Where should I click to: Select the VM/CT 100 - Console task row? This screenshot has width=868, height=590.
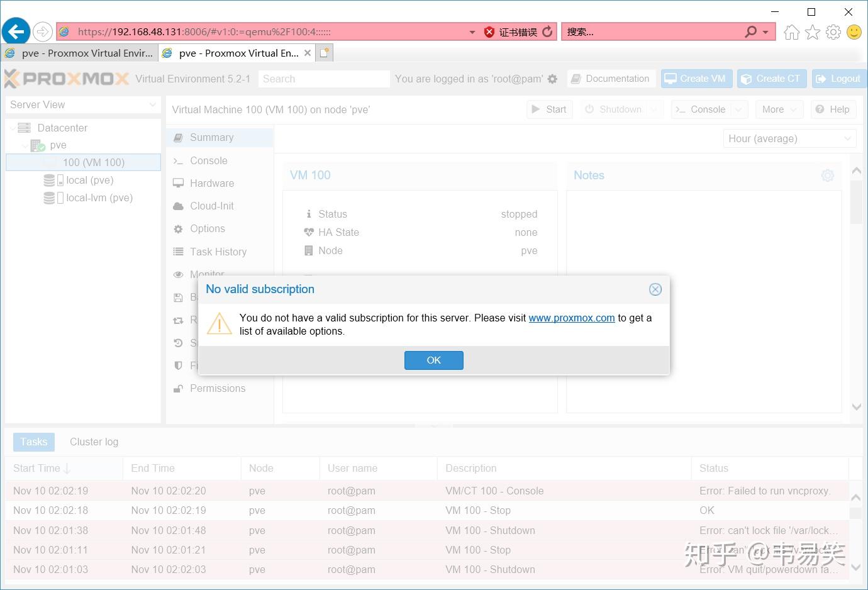click(427, 491)
